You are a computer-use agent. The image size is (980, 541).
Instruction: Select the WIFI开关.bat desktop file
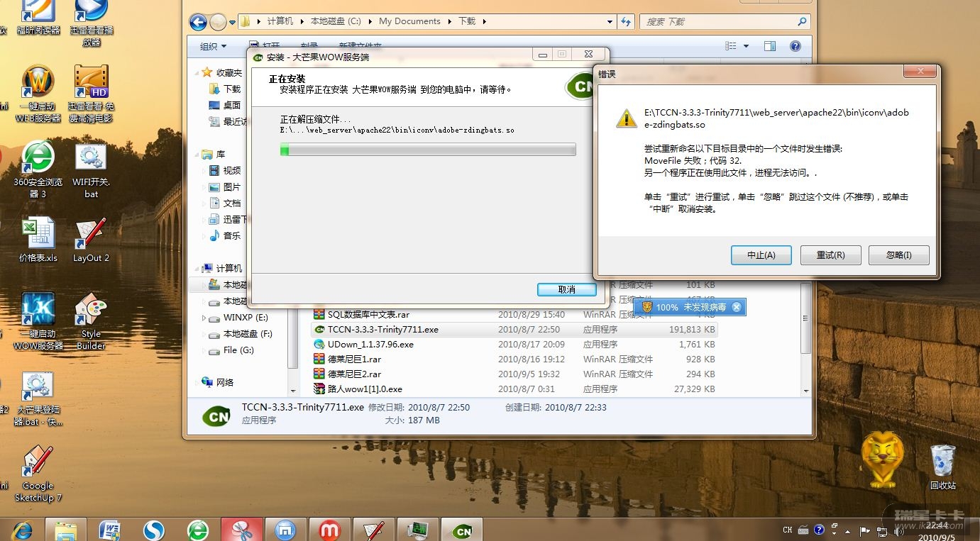point(91,169)
